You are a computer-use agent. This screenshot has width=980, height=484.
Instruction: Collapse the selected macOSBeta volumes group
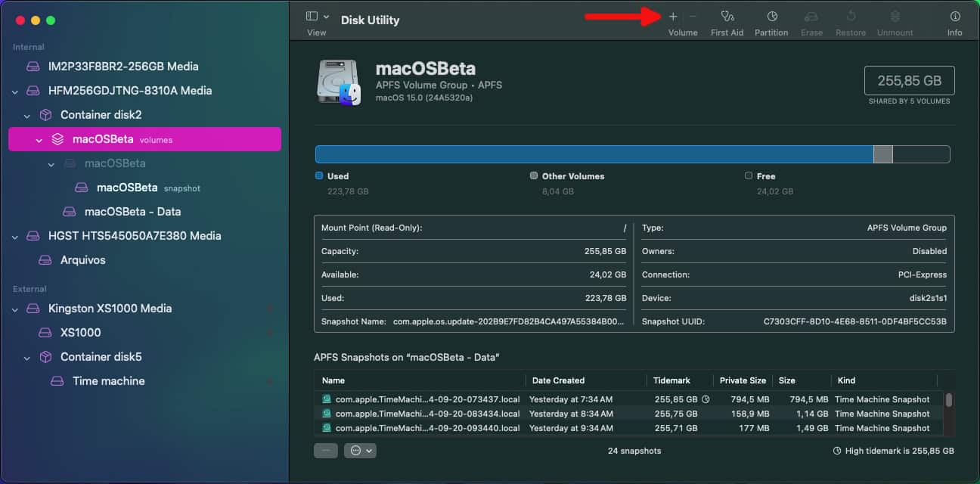tap(39, 139)
